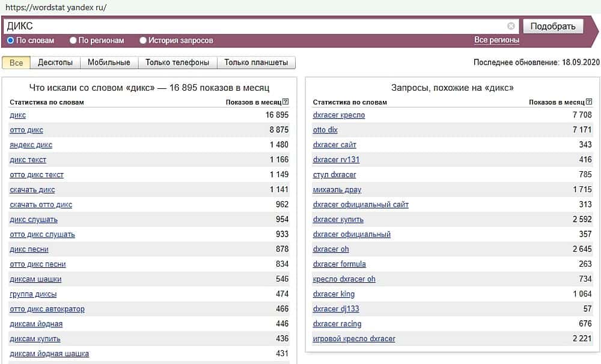The image size is (601, 364).
Task: Open the 'Все регионы' region selector
Action: [496, 40]
